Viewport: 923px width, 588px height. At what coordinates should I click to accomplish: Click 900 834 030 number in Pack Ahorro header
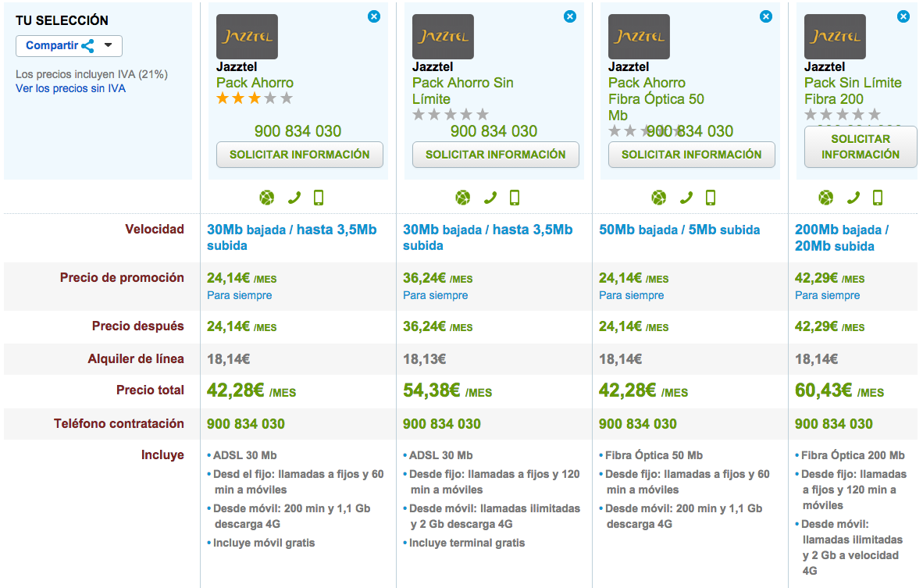(x=298, y=131)
